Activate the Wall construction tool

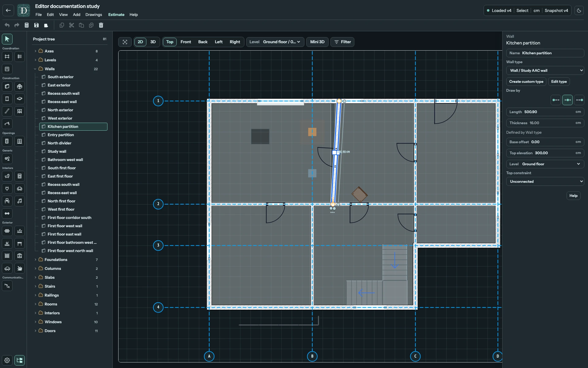(7, 86)
